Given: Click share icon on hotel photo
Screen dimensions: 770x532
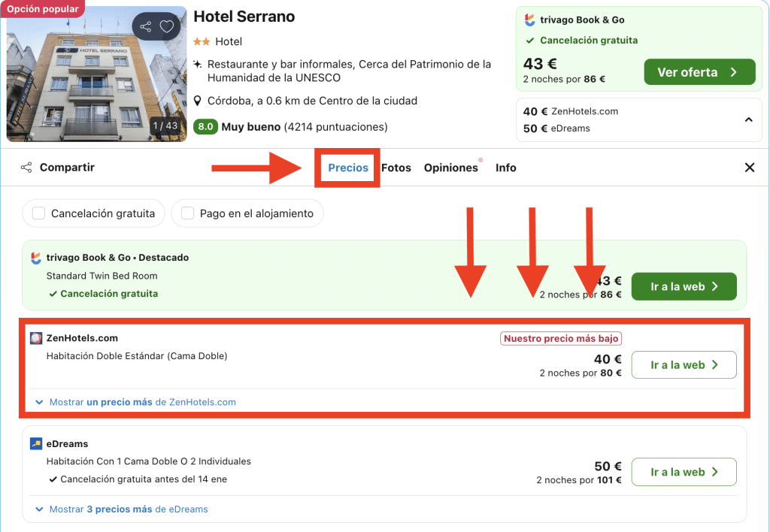Looking at the screenshot, I should [146, 27].
